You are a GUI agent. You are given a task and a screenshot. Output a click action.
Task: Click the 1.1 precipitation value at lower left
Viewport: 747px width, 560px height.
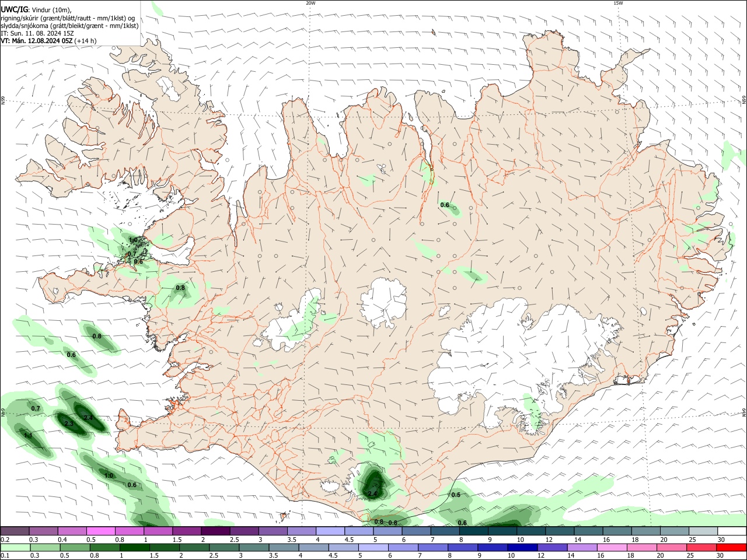(x=28, y=436)
